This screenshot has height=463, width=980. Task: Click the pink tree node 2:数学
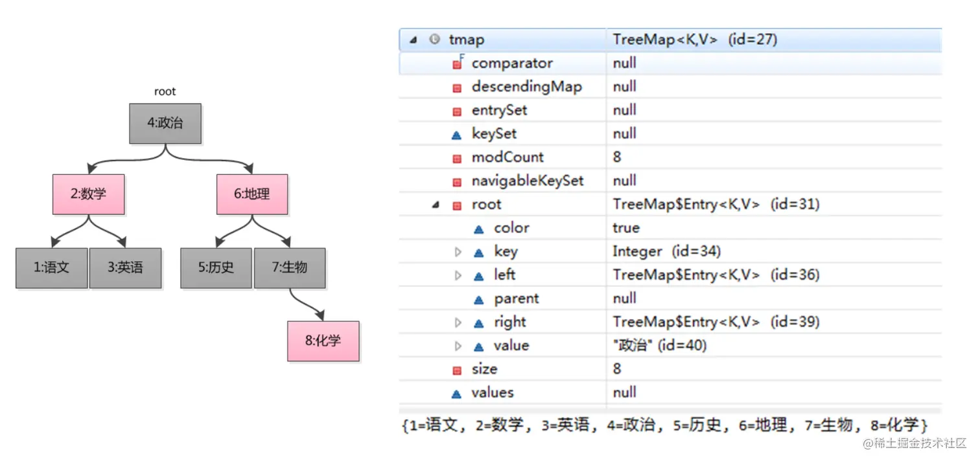(88, 194)
